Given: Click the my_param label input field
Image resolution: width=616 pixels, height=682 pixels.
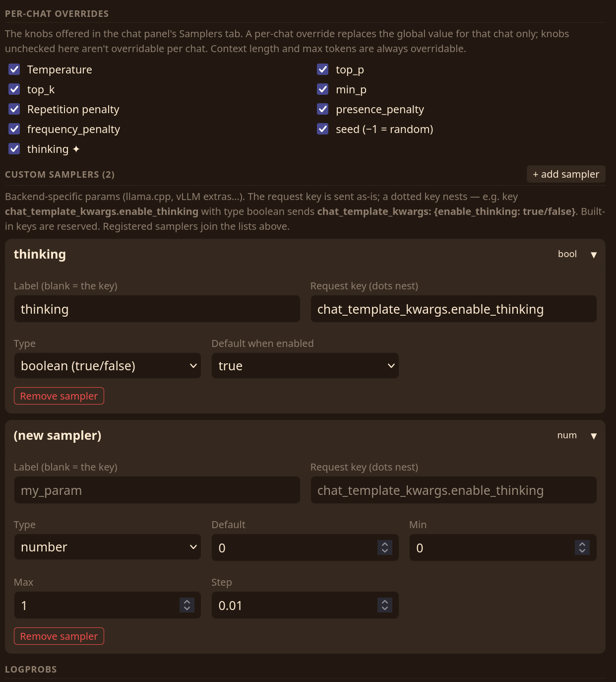Looking at the screenshot, I should (157, 490).
